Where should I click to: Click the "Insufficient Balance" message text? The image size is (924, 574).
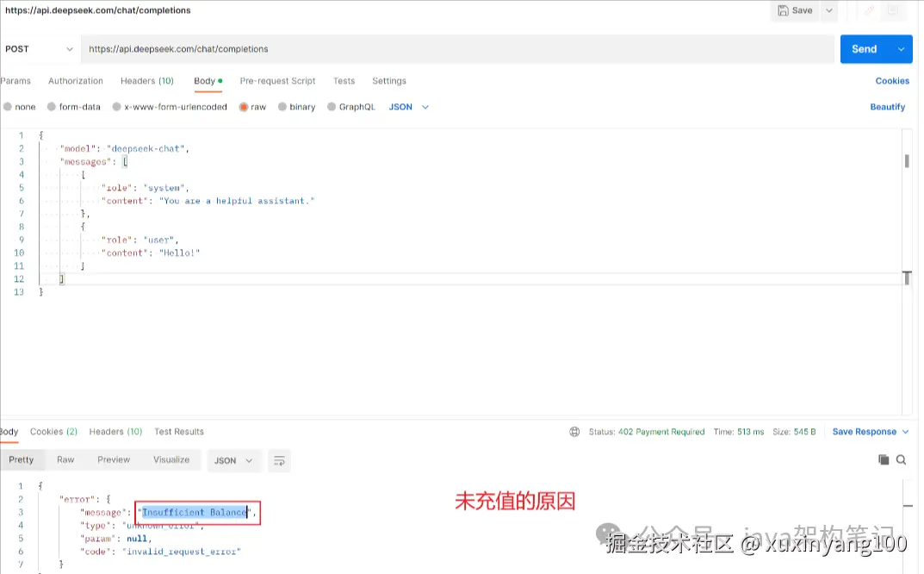click(194, 512)
